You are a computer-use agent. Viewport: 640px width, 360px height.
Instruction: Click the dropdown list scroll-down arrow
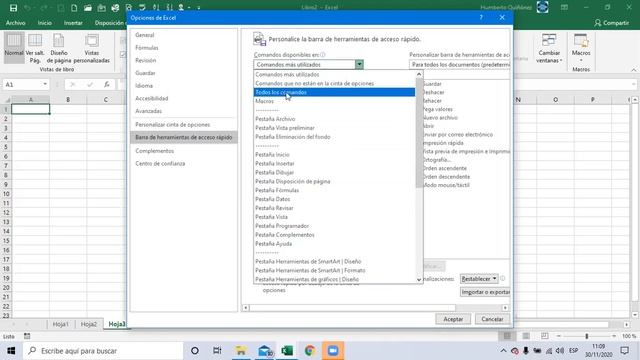point(419,280)
